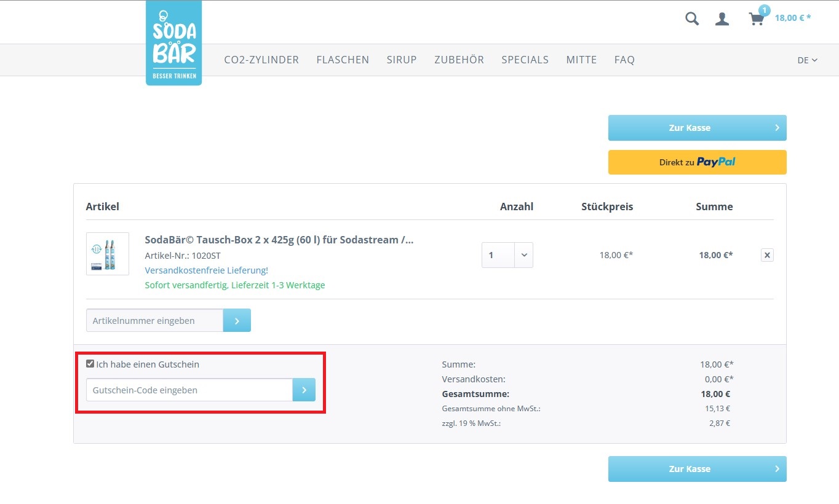Viewport: 839px width, 504px height.
Task: Open the SodaBär Tausch-Box product title link
Action: click(279, 240)
